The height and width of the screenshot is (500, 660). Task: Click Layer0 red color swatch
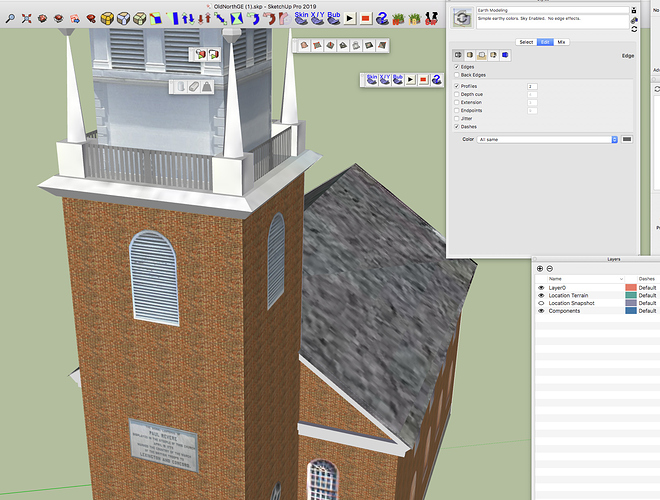point(631,288)
